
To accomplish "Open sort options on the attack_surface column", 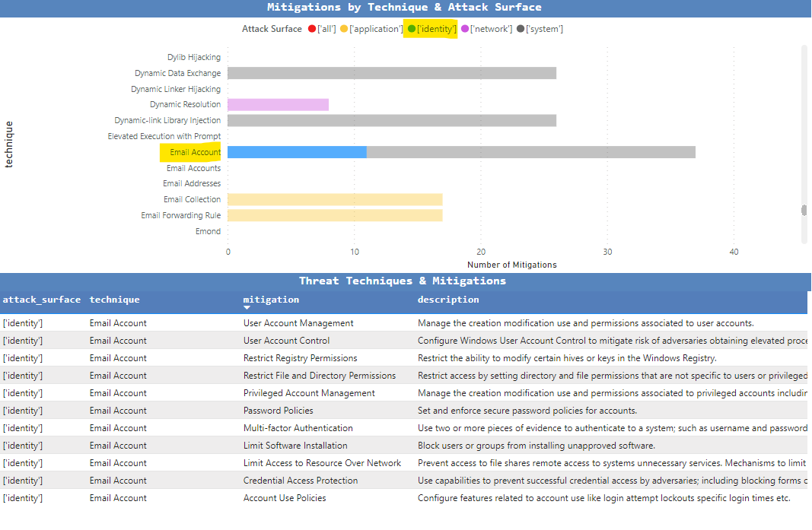I will pos(42,300).
